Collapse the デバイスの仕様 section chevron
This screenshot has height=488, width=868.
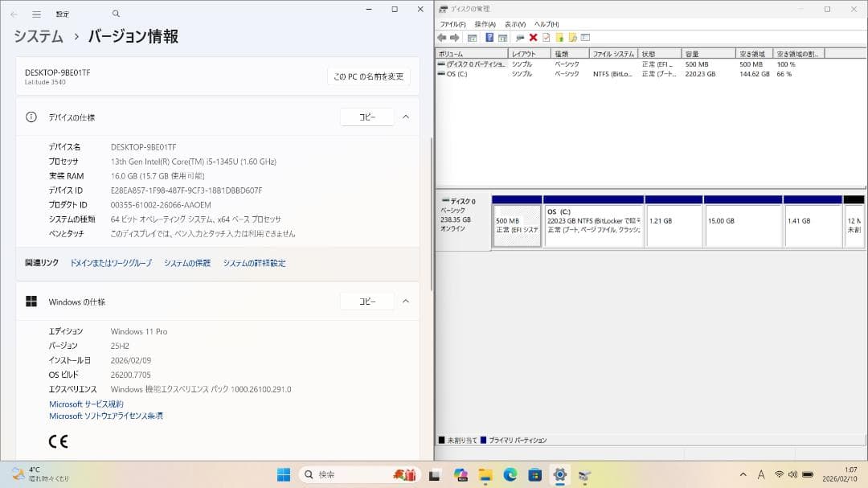[406, 117]
